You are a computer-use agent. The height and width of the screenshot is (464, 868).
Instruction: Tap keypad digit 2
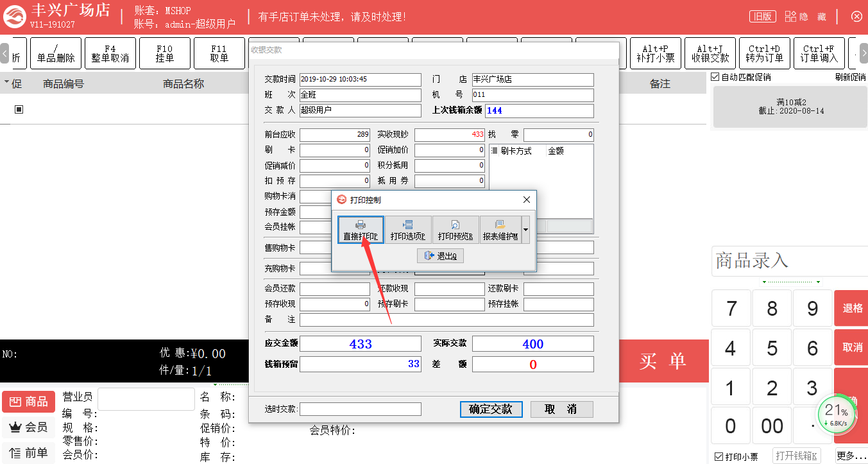click(772, 388)
